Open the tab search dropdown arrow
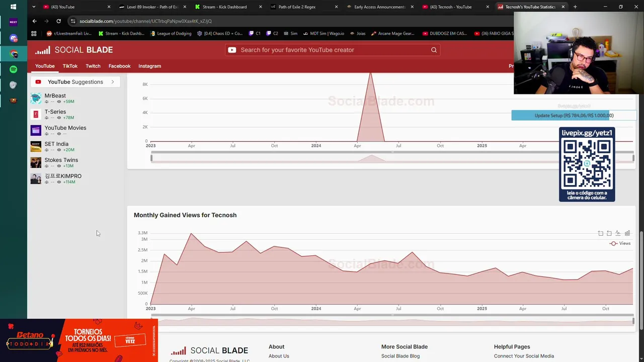 pos(33,7)
